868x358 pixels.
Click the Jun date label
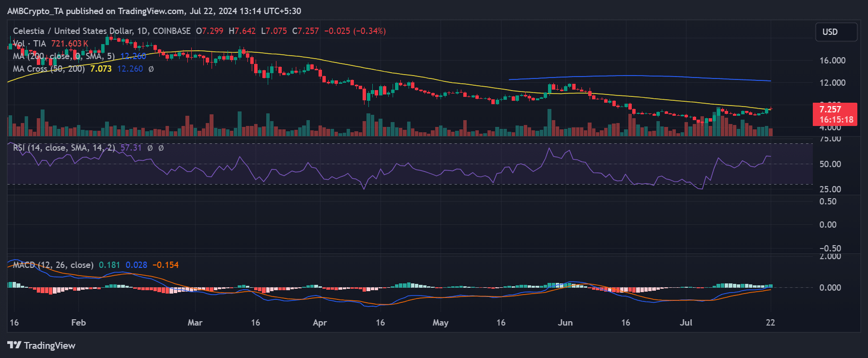(565, 323)
